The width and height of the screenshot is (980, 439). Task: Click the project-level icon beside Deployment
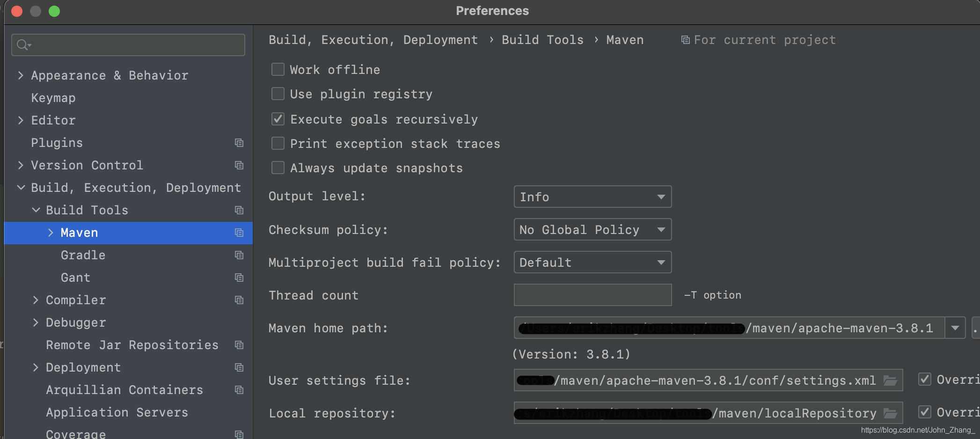[239, 367]
